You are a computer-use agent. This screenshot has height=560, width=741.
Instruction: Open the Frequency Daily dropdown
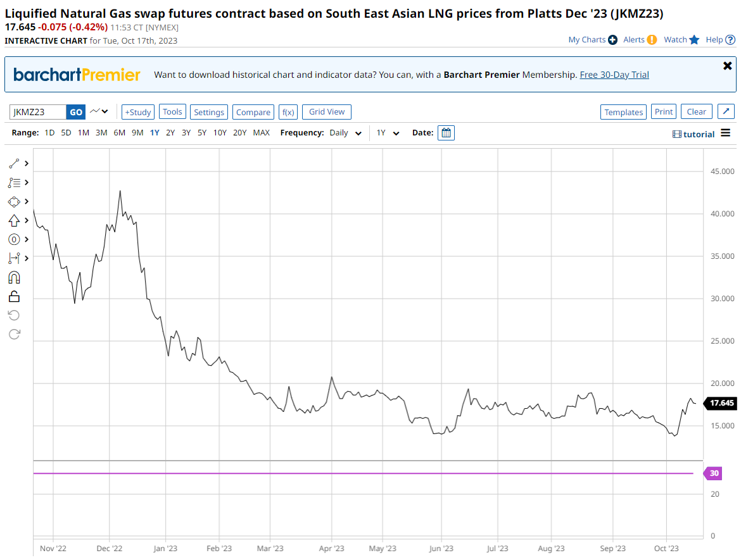[x=346, y=133]
